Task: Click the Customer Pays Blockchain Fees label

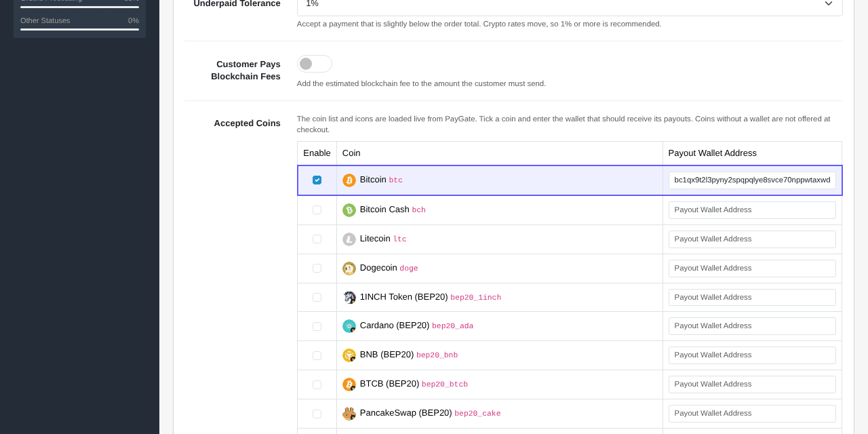Action: (x=245, y=71)
